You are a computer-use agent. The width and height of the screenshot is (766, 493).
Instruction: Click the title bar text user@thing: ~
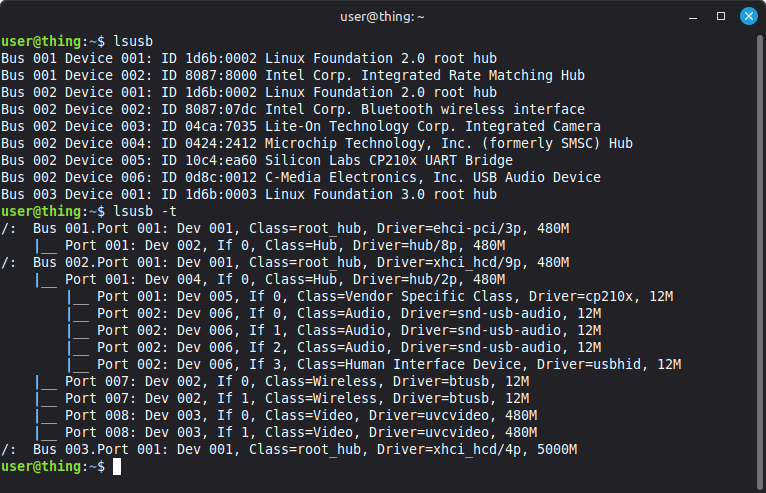382,17
